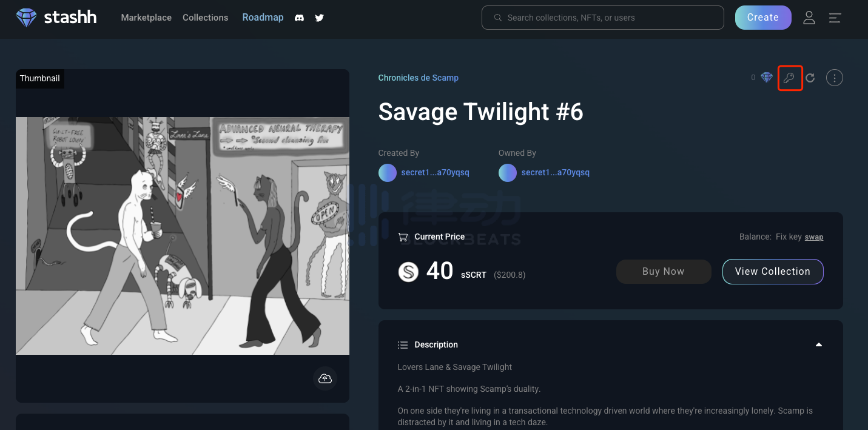
Task: Click the user profile icon
Action: [x=809, y=18]
